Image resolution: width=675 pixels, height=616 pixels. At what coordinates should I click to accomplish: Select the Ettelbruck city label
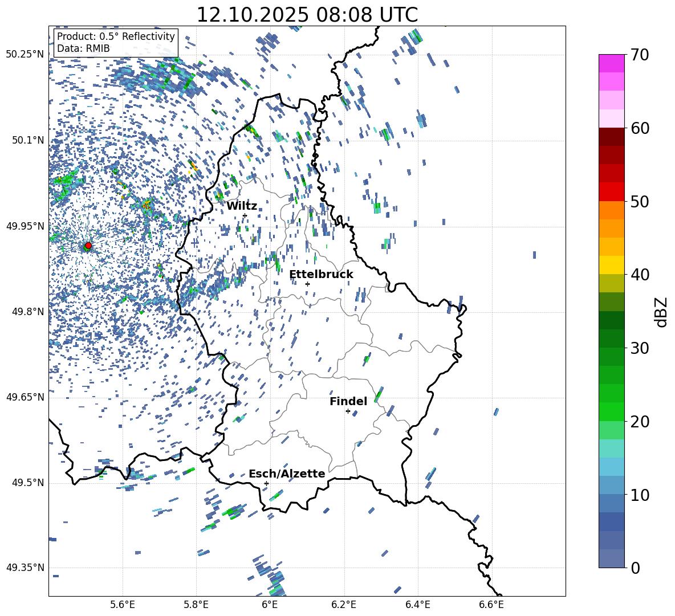tap(321, 274)
